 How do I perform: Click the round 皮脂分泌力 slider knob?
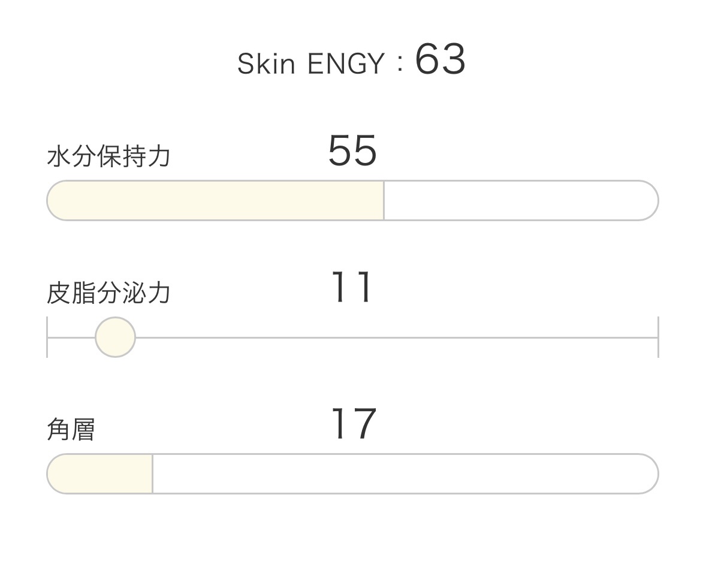pos(115,337)
